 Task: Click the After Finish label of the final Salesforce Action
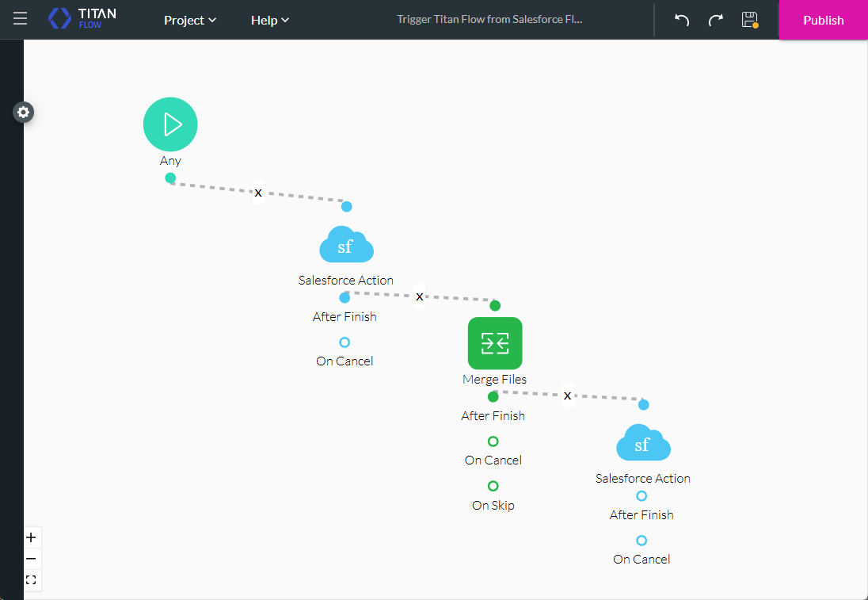(x=641, y=515)
